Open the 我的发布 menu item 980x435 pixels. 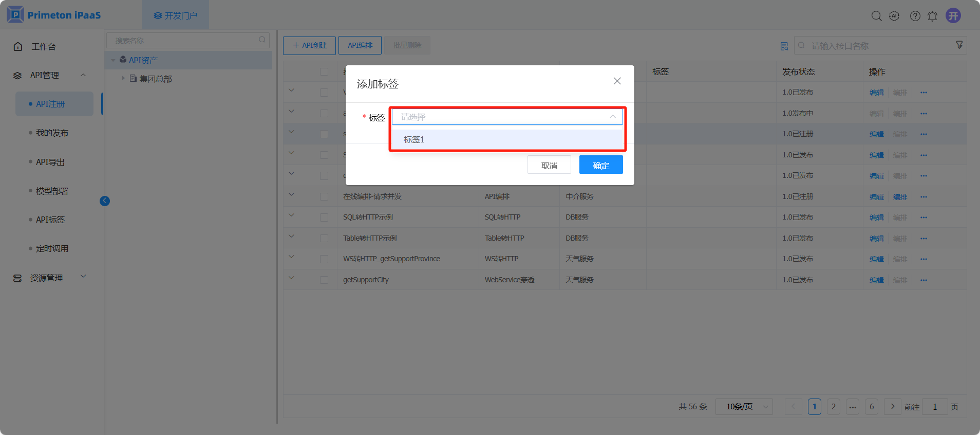coord(52,133)
